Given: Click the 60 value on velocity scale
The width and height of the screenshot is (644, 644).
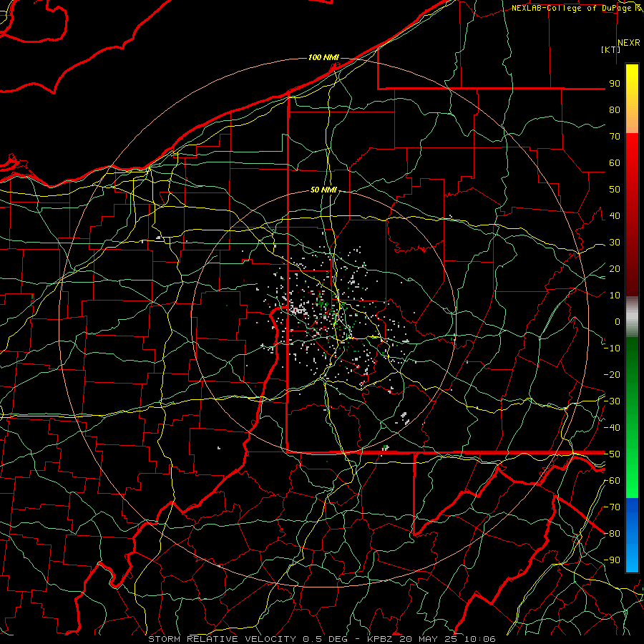Looking at the screenshot, I should click(x=615, y=162).
